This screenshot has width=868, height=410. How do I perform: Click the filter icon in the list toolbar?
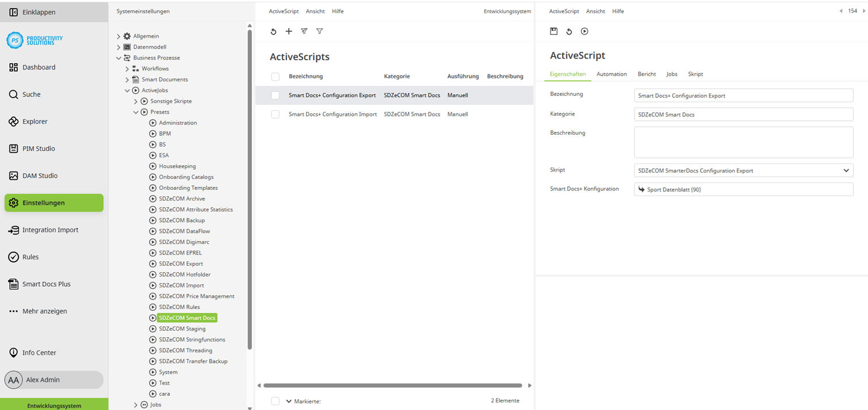pyautogui.click(x=319, y=32)
